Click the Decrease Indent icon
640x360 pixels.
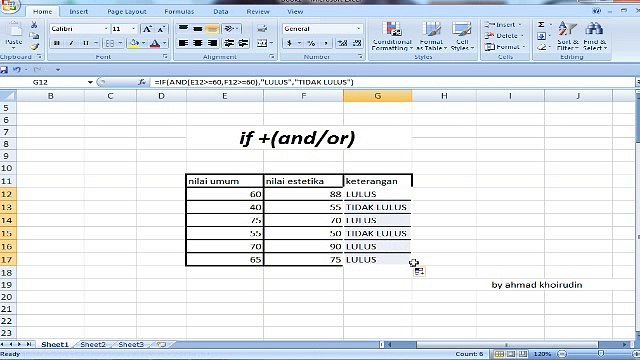[x=229, y=43]
